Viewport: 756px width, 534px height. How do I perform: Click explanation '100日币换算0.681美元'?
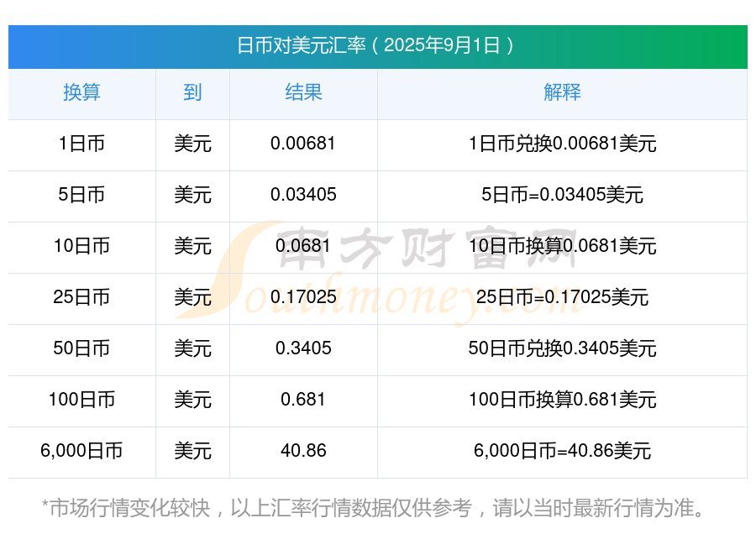point(562,400)
